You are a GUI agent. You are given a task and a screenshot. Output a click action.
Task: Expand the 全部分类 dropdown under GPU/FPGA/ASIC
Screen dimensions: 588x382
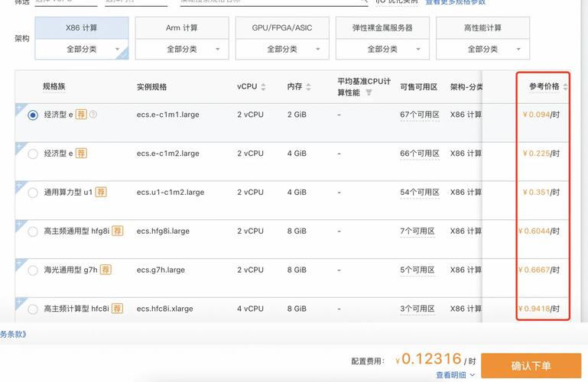pos(282,49)
